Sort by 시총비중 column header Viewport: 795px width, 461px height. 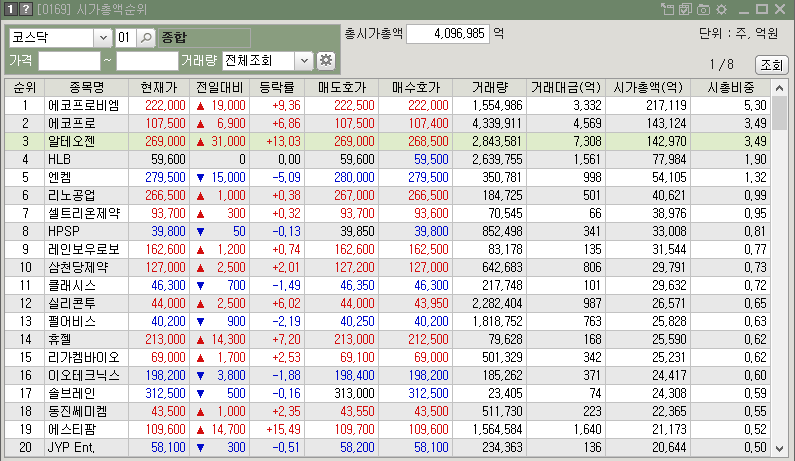coord(731,88)
